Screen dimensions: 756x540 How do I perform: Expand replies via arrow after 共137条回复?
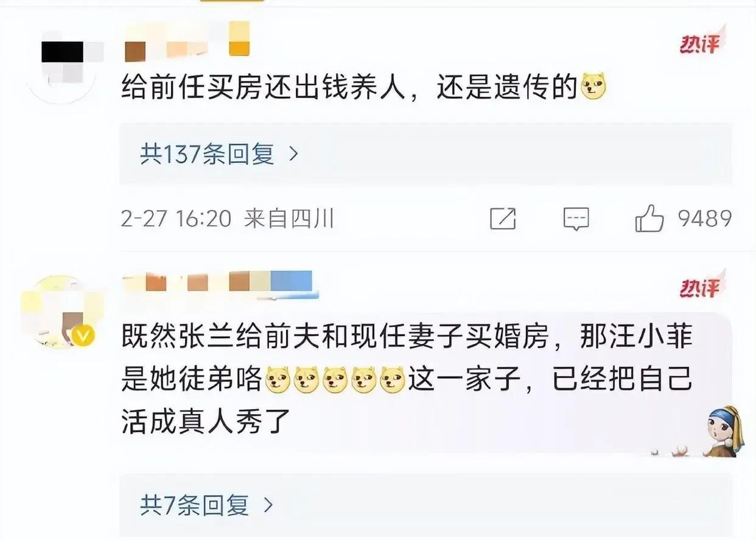pos(293,154)
